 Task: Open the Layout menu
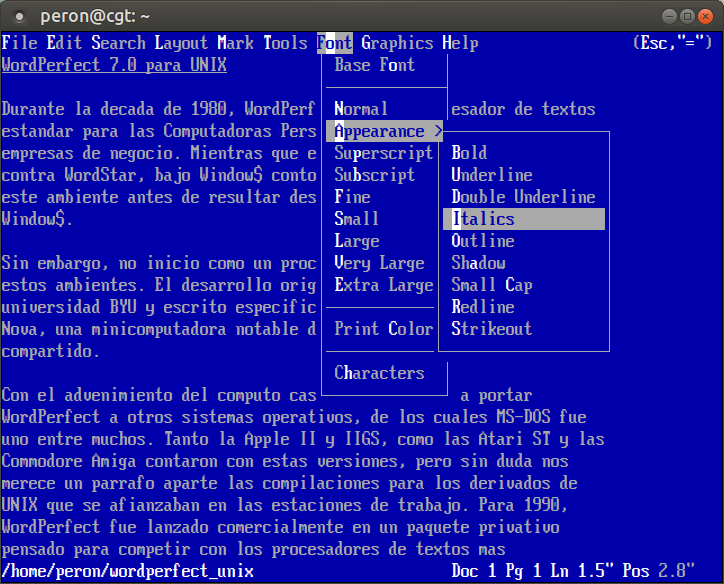(x=181, y=43)
